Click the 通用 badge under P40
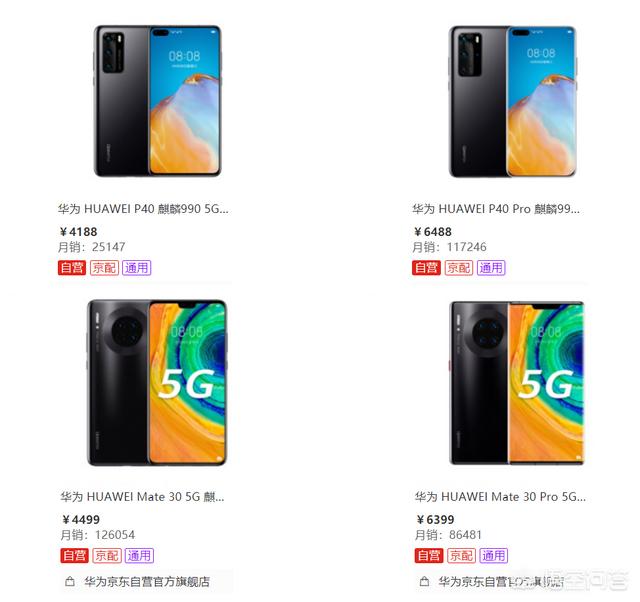 tap(137, 268)
